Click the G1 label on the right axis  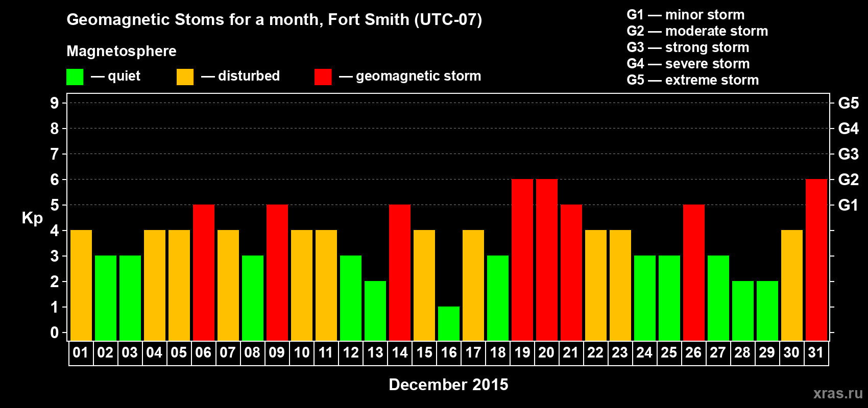849,205
